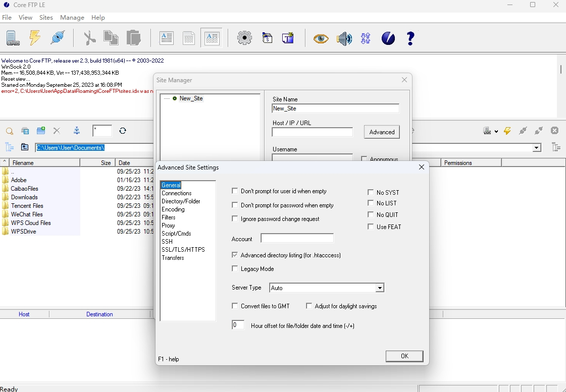Open the Sites menu

tap(46, 17)
